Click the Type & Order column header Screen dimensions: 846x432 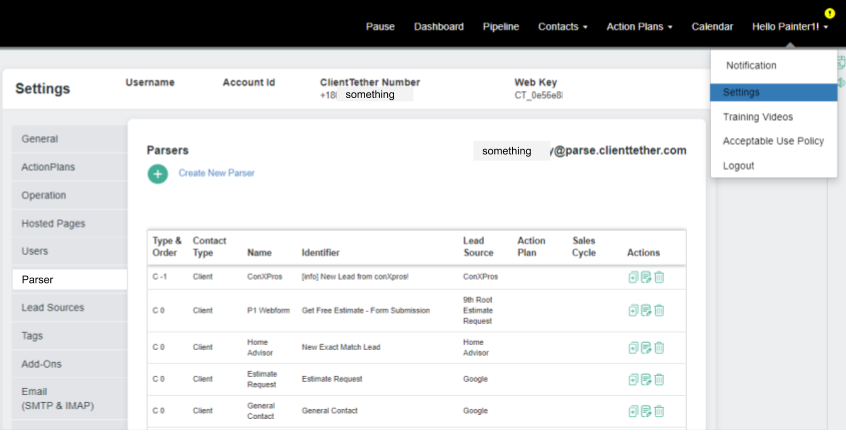pyautogui.click(x=167, y=246)
